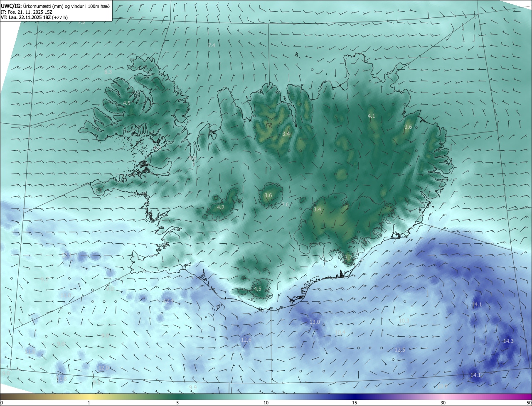Click the 14.3 value label on the map
This screenshot has height=406, width=532.
tap(508, 341)
